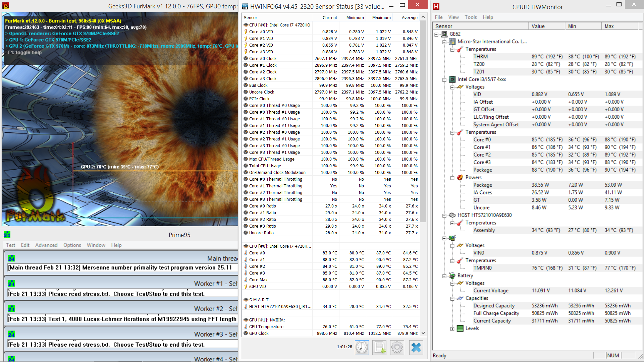Click the CPUID HWMonitor red H icon
This screenshot has width=644, height=362.
point(436,6)
